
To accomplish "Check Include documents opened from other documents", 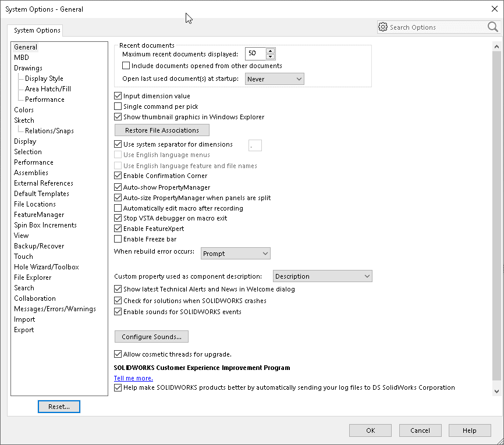I will coord(126,66).
